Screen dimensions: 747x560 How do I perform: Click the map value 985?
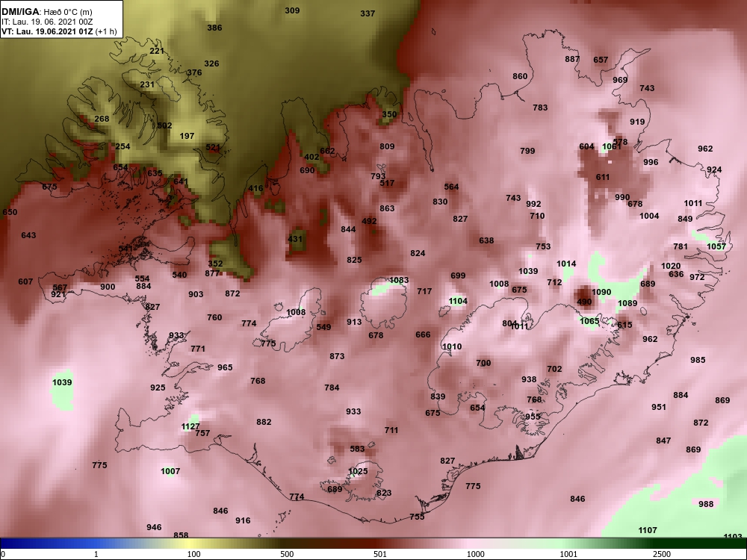(x=698, y=360)
